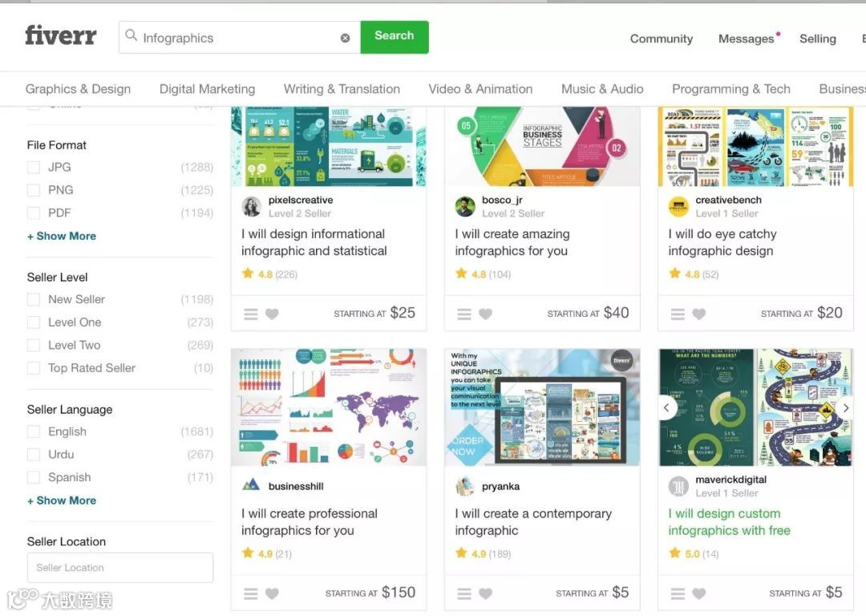Filter by New Seller level
The image size is (866, 616).
tap(34, 299)
